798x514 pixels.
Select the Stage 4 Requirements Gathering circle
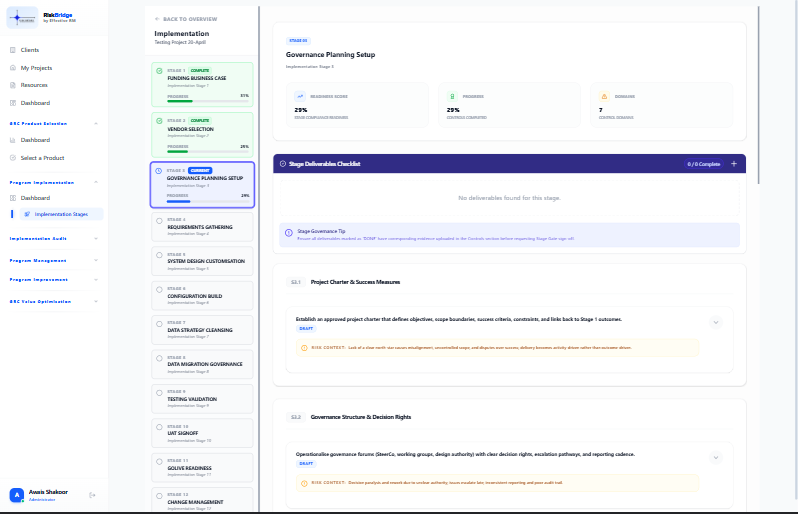[x=159, y=221]
